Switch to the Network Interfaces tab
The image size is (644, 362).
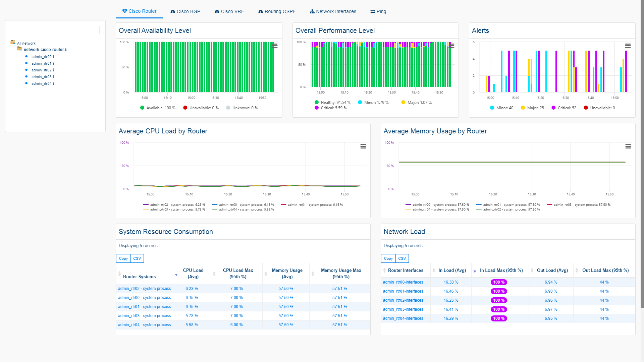pyautogui.click(x=333, y=11)
